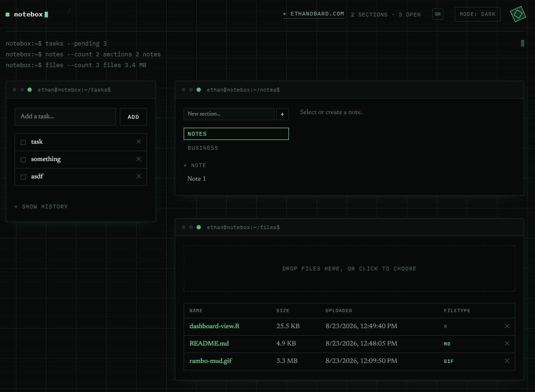This screenshot has height=392, width=535.
Task: Delete the 'asdf' task via X icon
Action: (139, 177)
